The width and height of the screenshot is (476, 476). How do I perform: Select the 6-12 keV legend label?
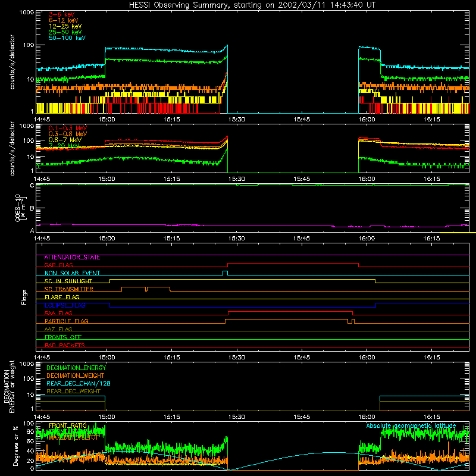[x=63, y=20]
